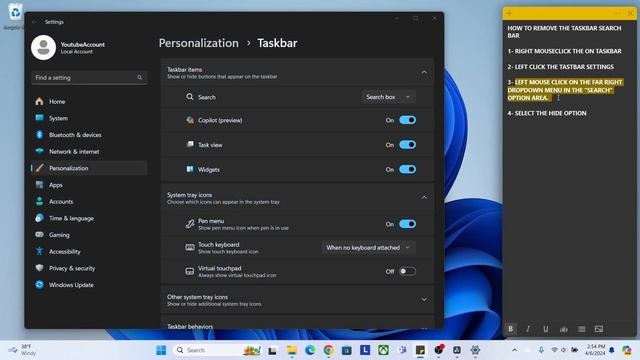The height and width of the screenshot is (360, 640).
Task: Open the Recycle Bin on the desktop
Action: 15,16
